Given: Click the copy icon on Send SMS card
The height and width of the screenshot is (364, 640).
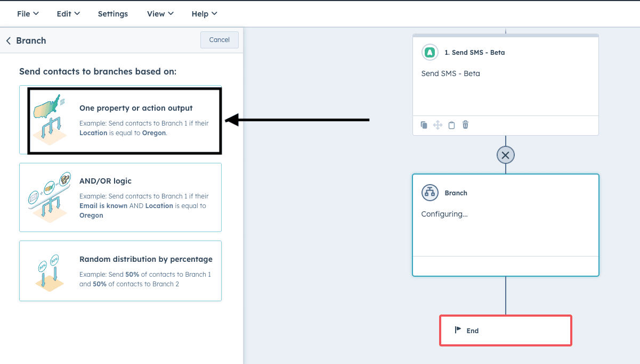Looking at the screenshot, I should click(424, 125).
